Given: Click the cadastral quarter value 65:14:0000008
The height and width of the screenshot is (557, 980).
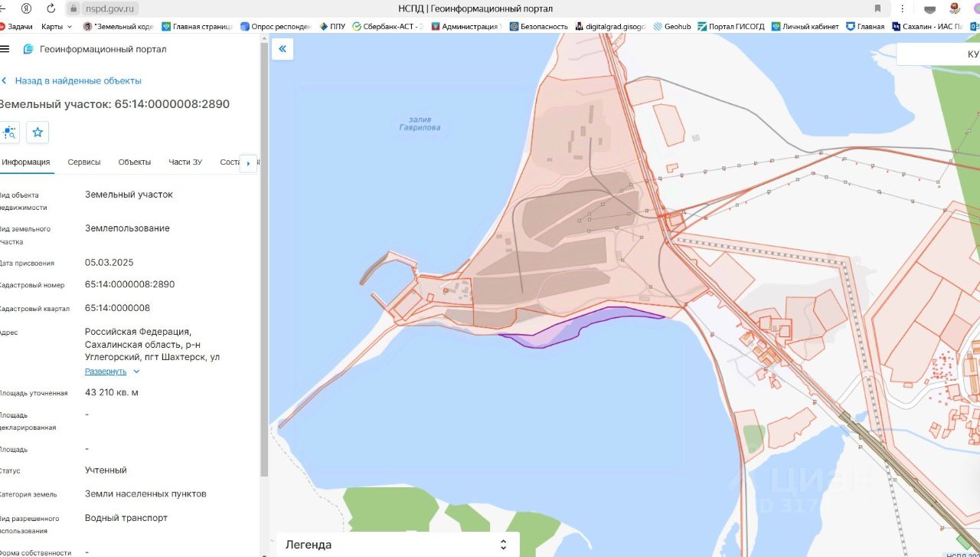Looking at the screenshot, I should [118, 308].
